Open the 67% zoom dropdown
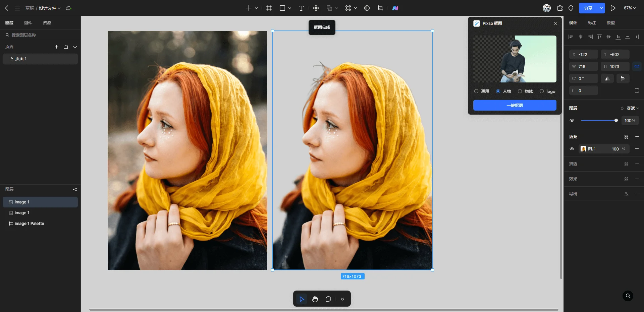 630,8
